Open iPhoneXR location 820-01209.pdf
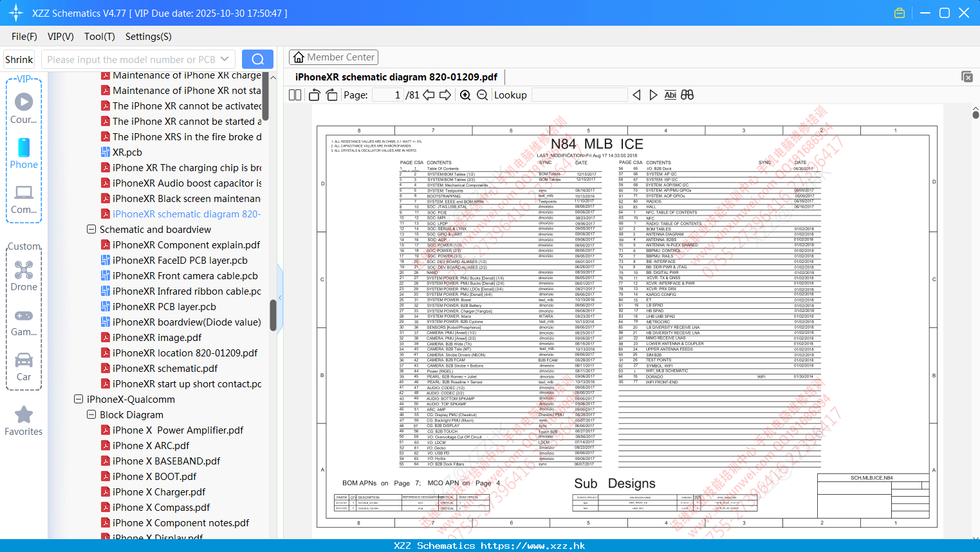Image resolution: width=980 pixels, height=552 pixels. tap(179, 353)
